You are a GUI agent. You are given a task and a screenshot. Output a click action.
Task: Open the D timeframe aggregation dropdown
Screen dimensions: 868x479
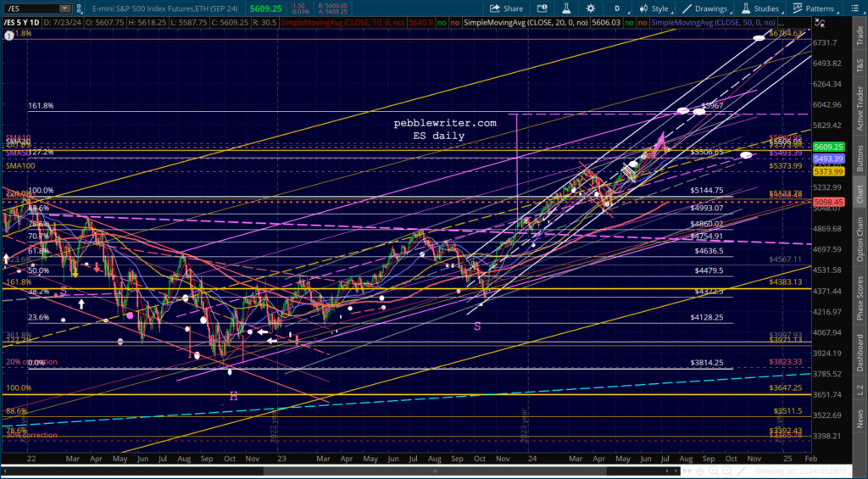tap(617, 8)
